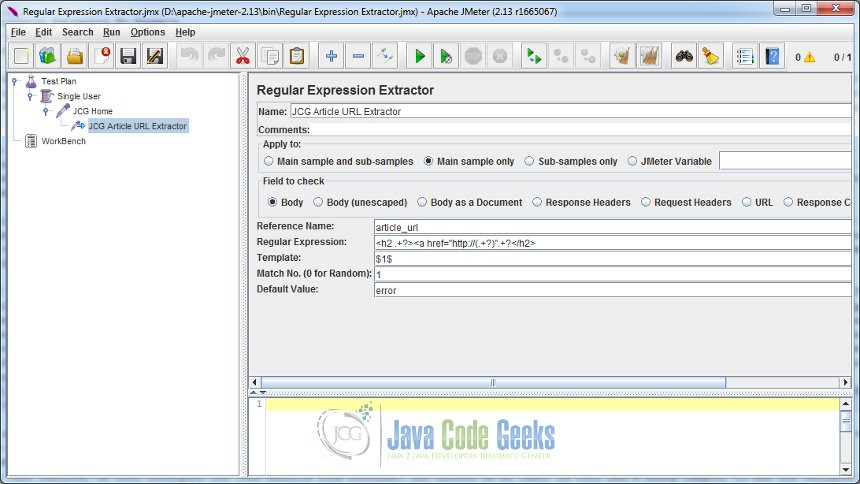Click the Remote Start All icon
Screen dimensions: 860x484
pyautogui.click(x=534, y=56)
